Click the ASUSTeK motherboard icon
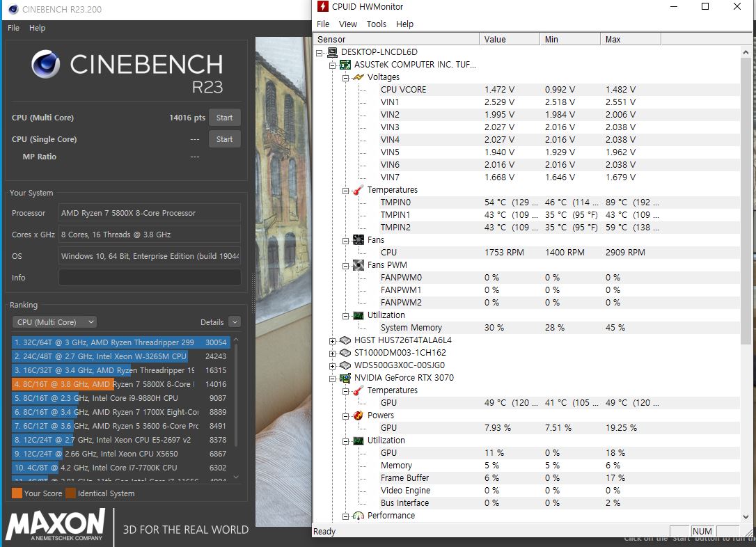Viewport: 756px width, 547px height. 345,65
